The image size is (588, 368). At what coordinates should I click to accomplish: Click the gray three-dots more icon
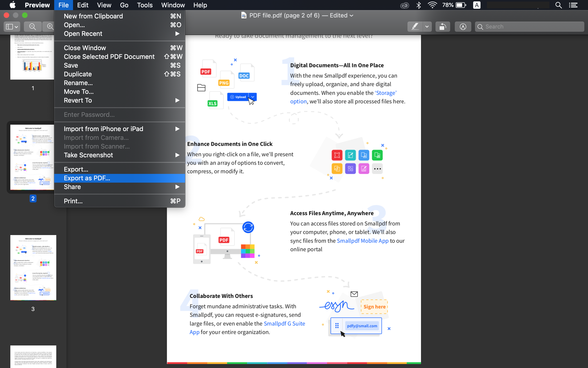tap(377, 169)
